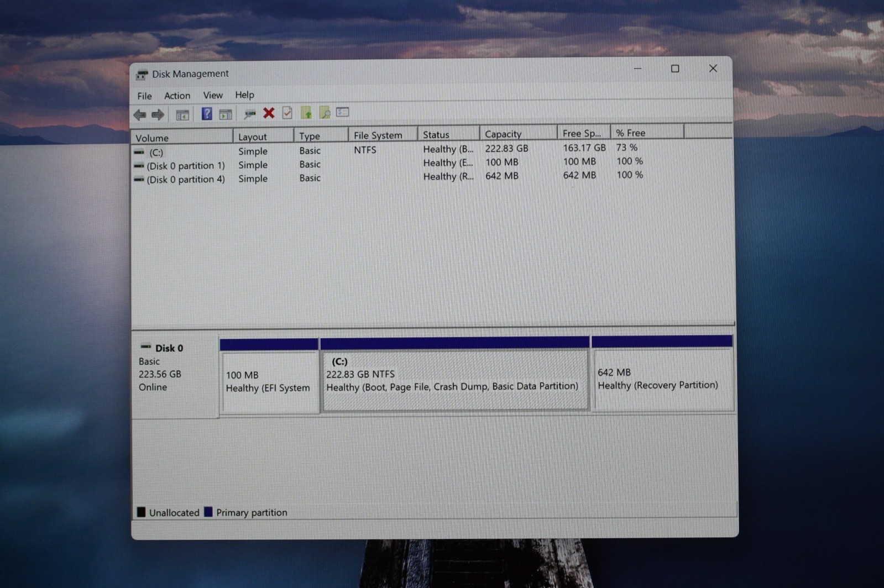884x588 pixels.
Task: Sort by the File System column header
Action: click(383, 135)
